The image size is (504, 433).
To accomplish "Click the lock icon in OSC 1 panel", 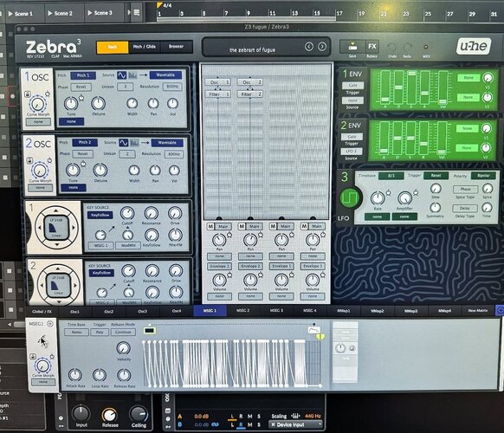I will 28,94.
